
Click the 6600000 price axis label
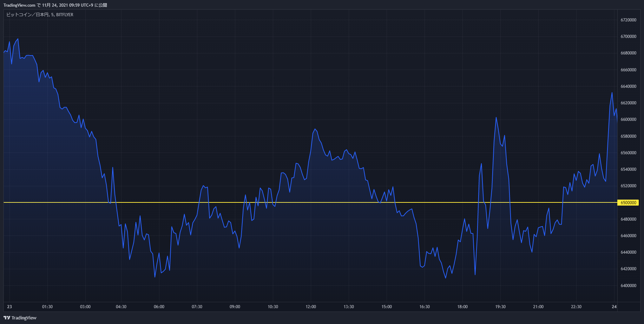[628, 119]
